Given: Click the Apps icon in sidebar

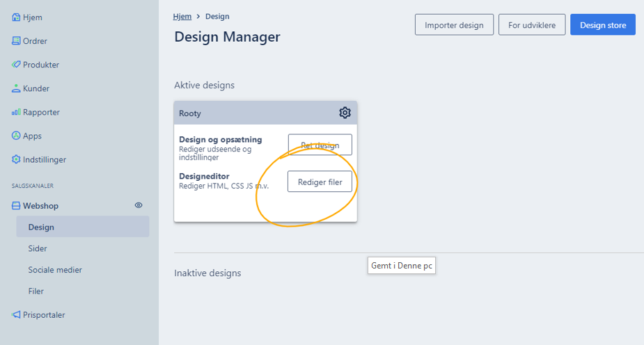Looking at the screenshot, I should [16, 136].
